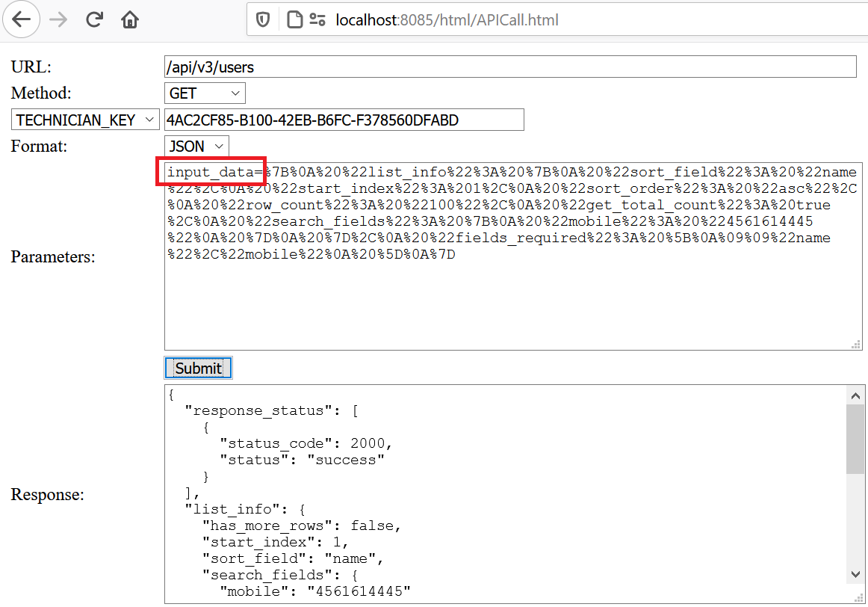Click the "status": "success" line
This screenshot has width=868, height=607.
coord(303,460)
